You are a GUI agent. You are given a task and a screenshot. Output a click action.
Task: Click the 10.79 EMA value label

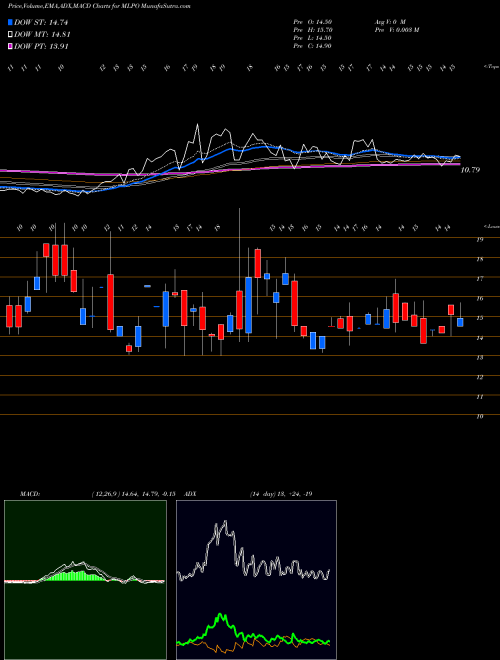tap(470, 170)
